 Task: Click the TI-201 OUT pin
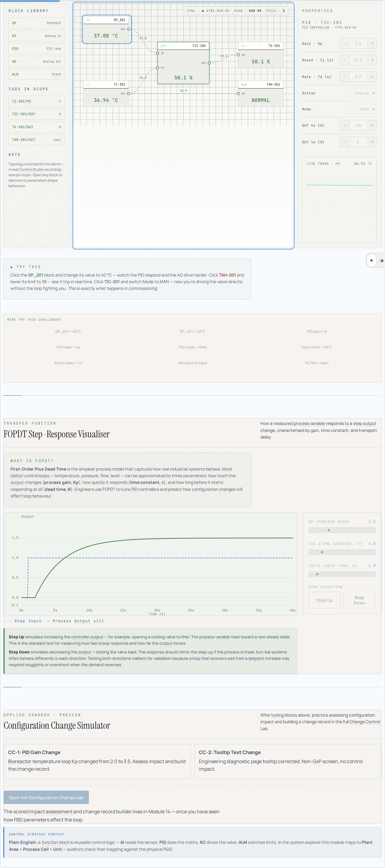coord(128,94)
